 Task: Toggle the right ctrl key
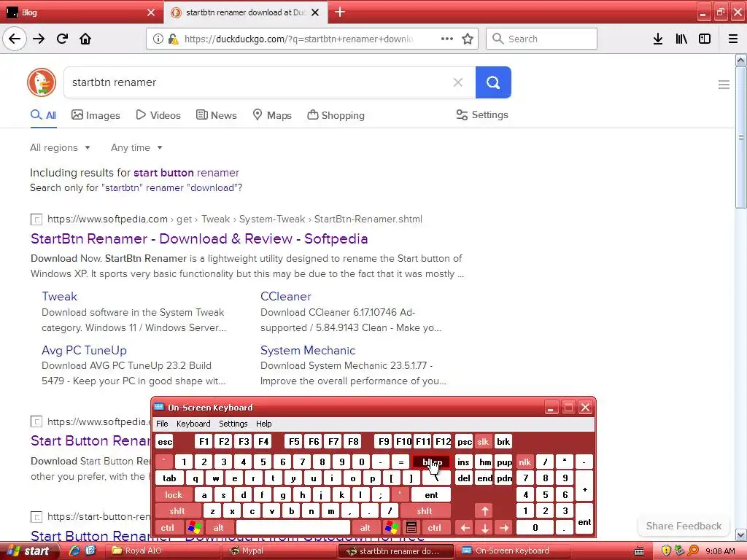(x=435, y=528)
